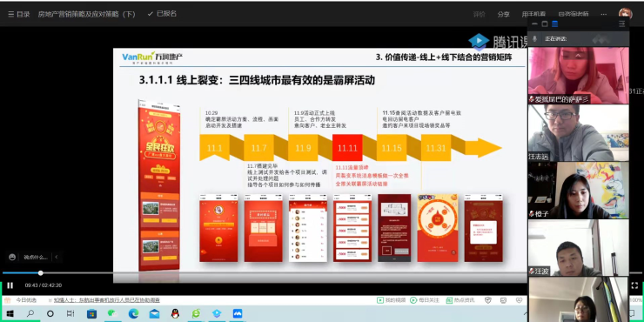644x322 pixels.
Task: Open the Mail app from taskbar
Action: pyautogui.click(x=154, y=314)
